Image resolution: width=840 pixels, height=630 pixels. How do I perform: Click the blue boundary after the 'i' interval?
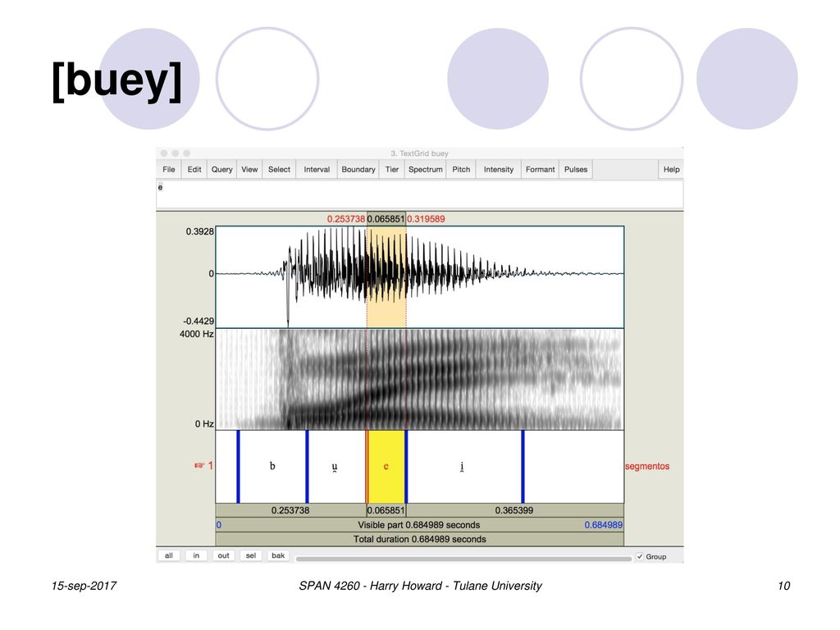coord(523,466)
